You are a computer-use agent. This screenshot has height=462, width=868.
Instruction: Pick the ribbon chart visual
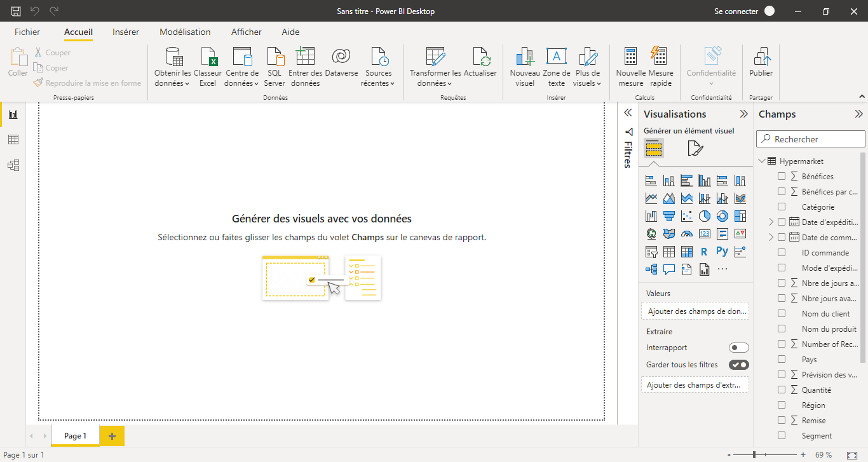coord(740,199)
